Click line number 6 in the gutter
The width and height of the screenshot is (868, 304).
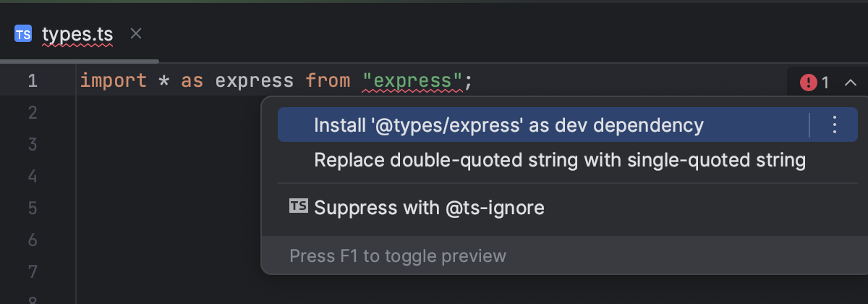pos(33,240)
